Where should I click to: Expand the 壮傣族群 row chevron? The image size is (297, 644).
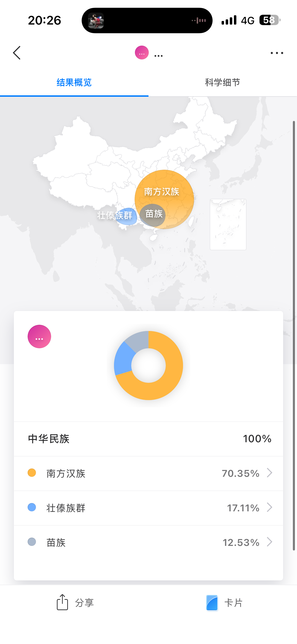[x=269, y=507]
